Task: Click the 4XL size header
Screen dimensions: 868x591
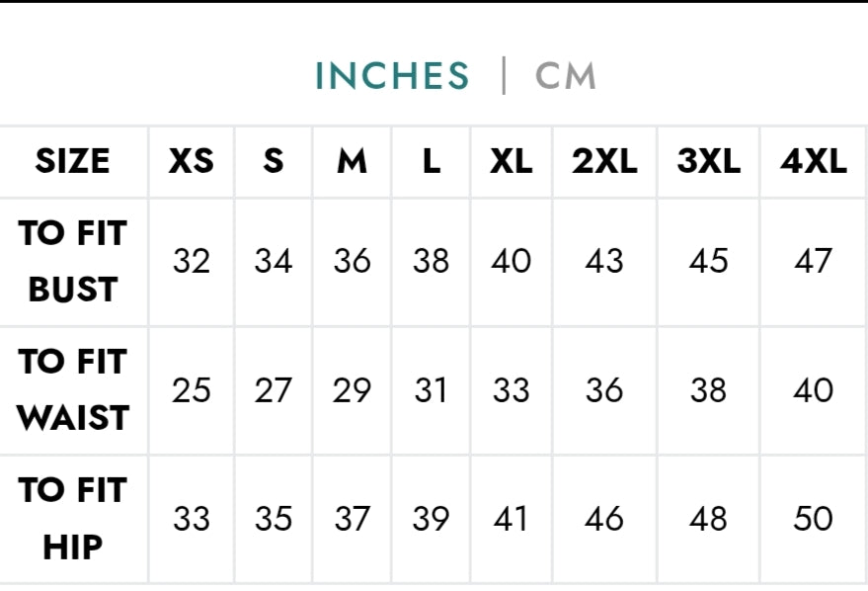Action: [813, 161]
